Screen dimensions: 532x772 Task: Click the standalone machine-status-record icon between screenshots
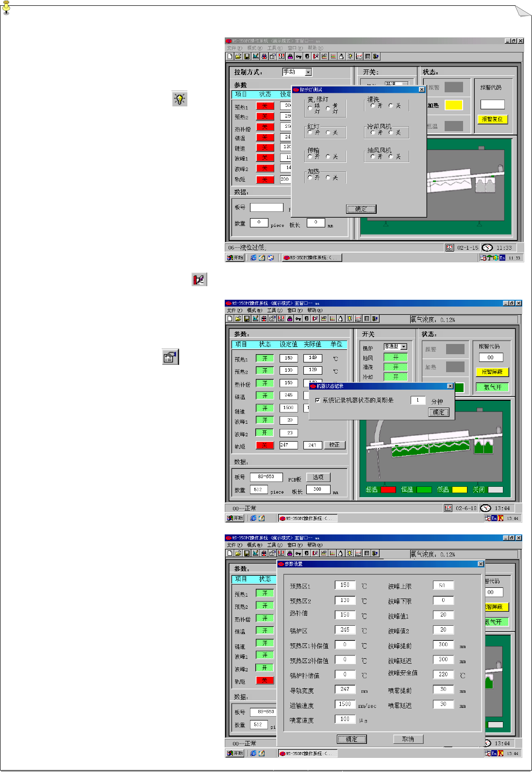[x=199, y=279]
